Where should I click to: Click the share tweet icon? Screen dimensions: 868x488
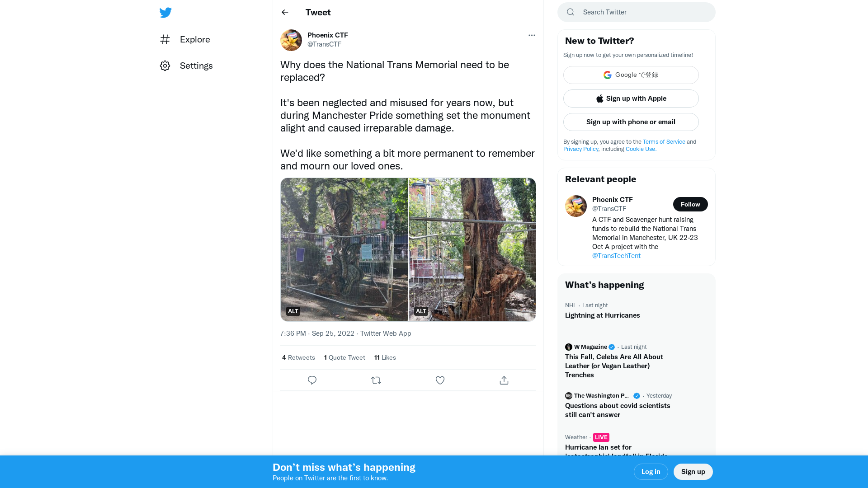504,380
